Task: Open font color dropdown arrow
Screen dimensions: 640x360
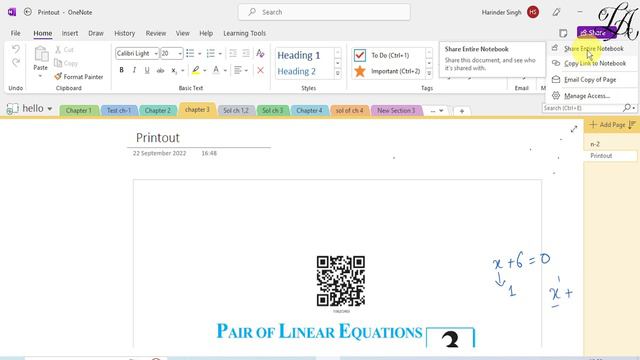Action: point(225,71)
